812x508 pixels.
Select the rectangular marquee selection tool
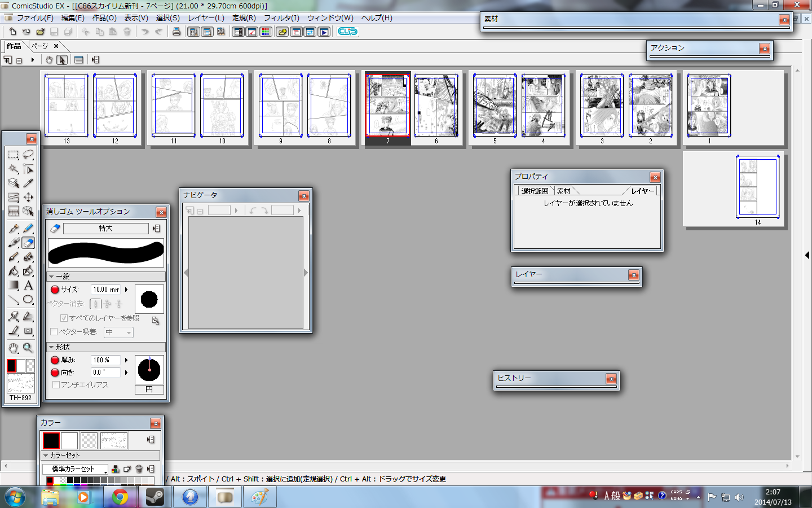(14, 154)
